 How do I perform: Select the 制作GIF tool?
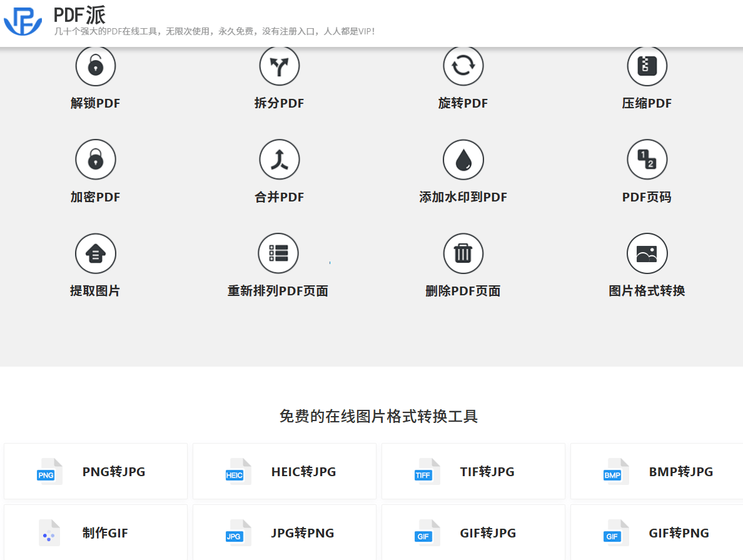coord(95,532)
